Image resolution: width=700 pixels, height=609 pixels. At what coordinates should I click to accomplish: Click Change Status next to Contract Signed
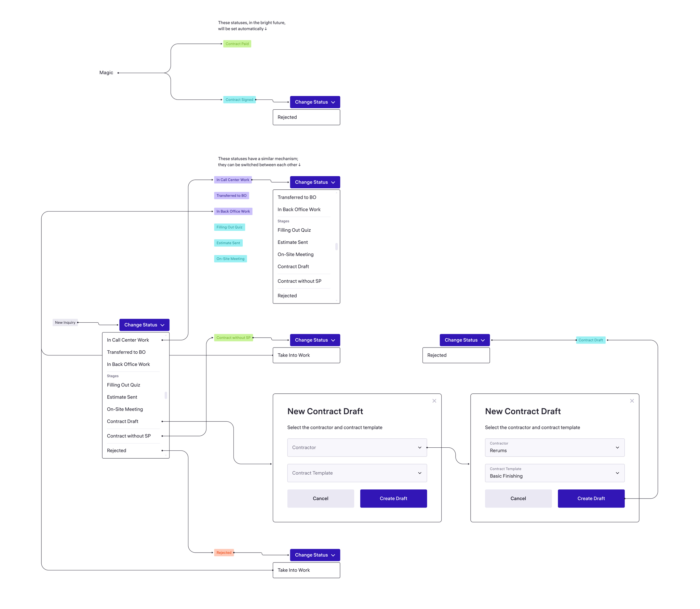point(315,102)
